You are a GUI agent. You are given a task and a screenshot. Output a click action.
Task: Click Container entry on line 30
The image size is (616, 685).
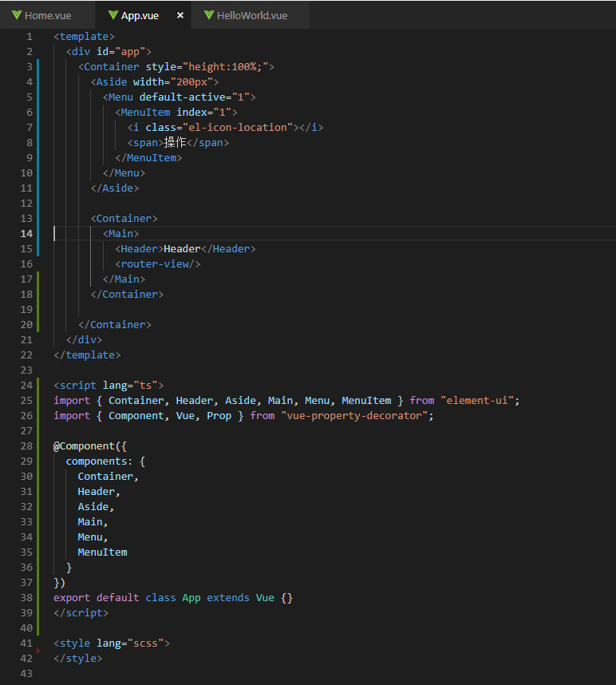(105, 477)
